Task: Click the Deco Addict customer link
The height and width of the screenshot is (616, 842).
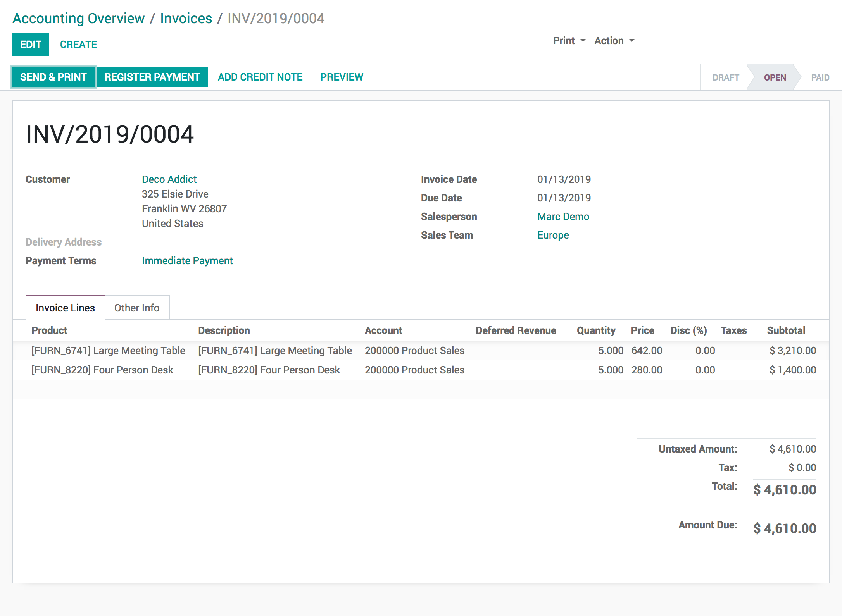Action: 169,180
